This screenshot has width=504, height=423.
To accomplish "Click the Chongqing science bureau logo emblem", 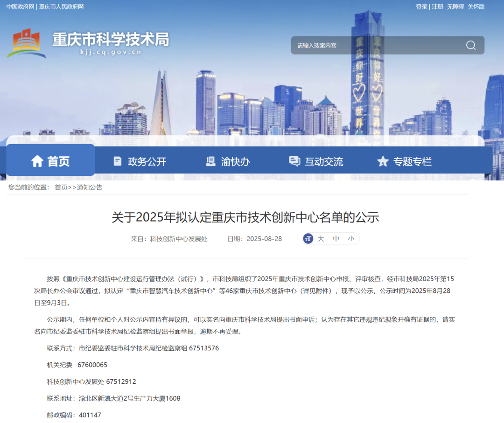I will [x=26, y=43].
